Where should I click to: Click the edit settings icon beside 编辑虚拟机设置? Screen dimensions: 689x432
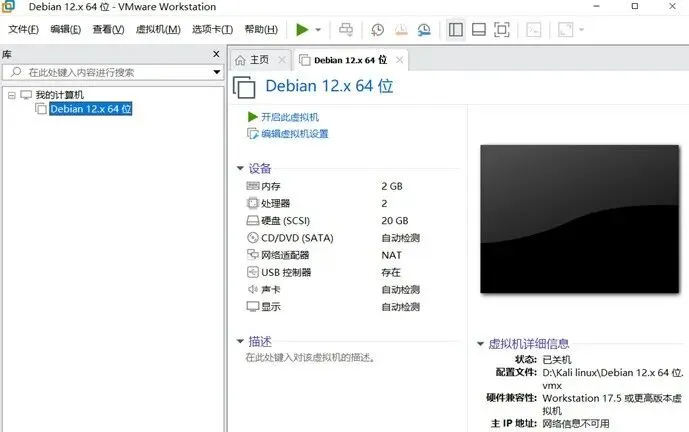[x=253, y=133]
